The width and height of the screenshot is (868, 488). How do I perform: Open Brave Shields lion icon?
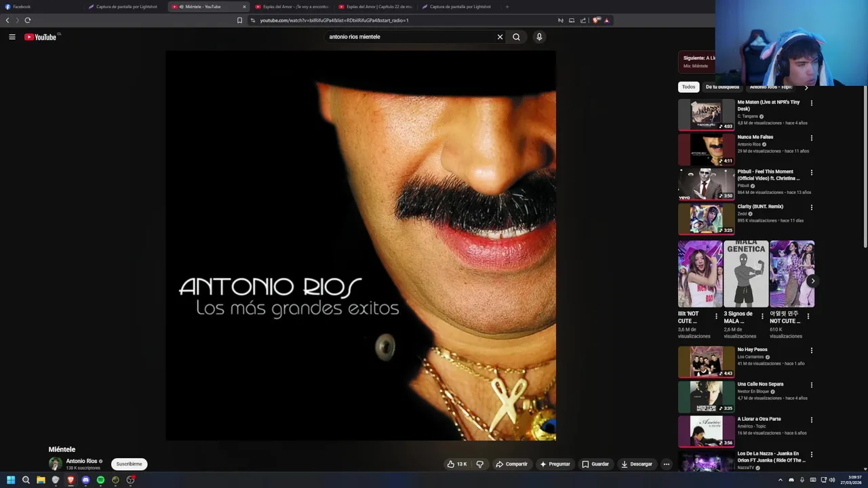click(x=596, y=20)
